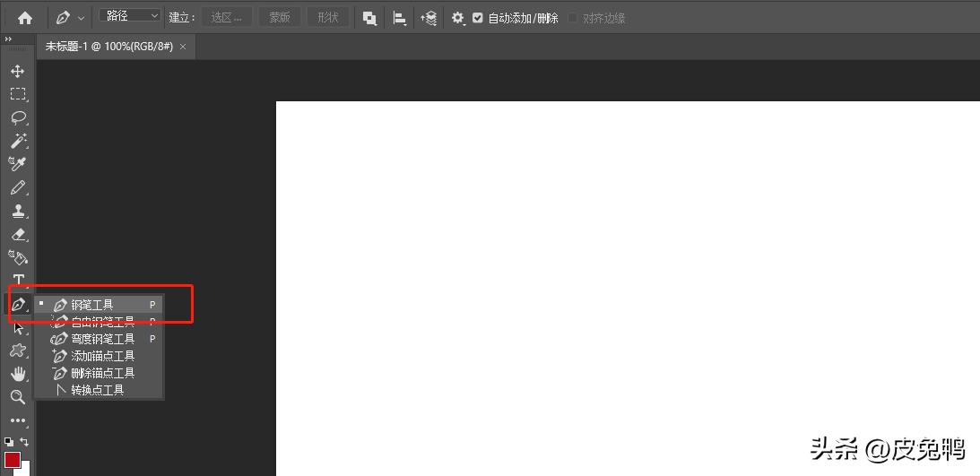980x476 pixels.
Task: Swap foreground and background colors
Action: (24, 442)
